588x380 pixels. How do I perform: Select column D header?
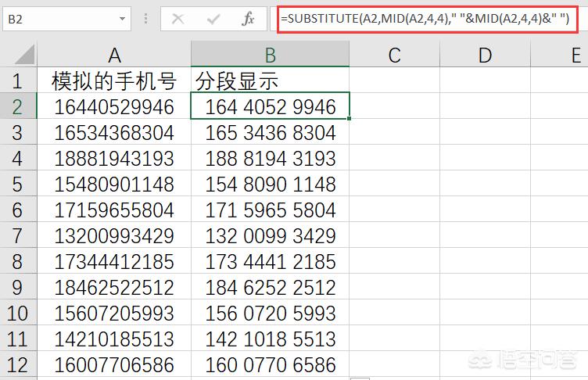pyautogui.click(x=485, y=55)
